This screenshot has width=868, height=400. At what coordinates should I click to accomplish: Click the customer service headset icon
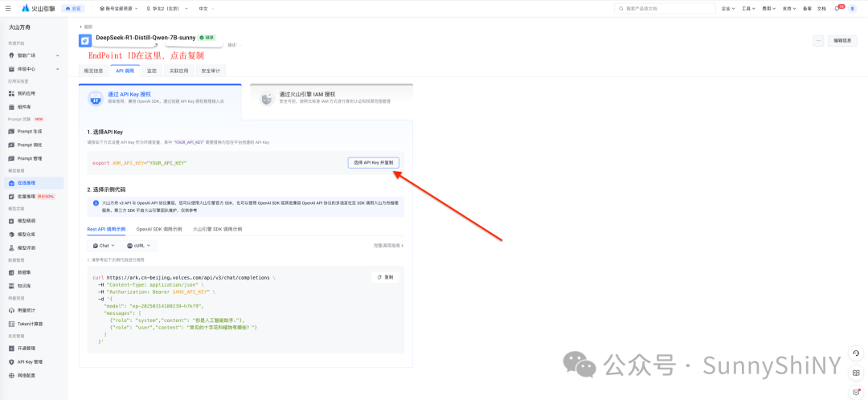[x=856, y=353]
